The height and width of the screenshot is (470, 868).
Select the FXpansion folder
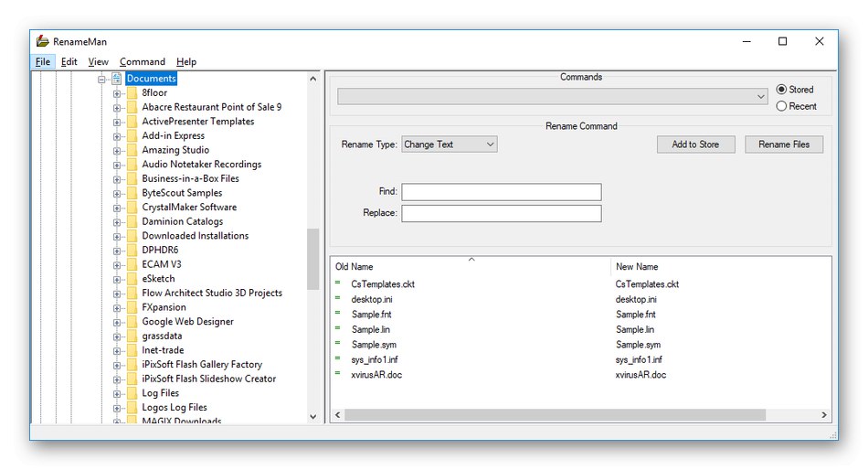point(164,307)
